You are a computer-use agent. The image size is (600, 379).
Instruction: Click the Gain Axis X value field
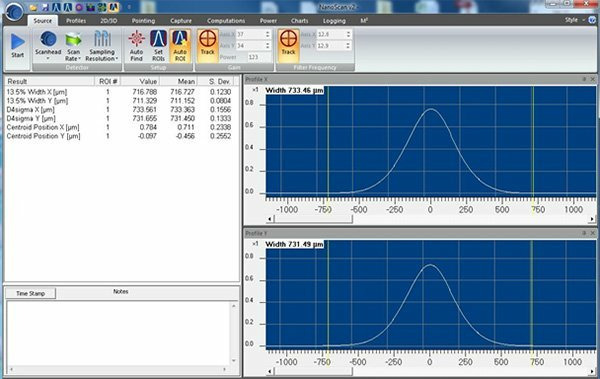pyautogui.click(x=251, y=34)
